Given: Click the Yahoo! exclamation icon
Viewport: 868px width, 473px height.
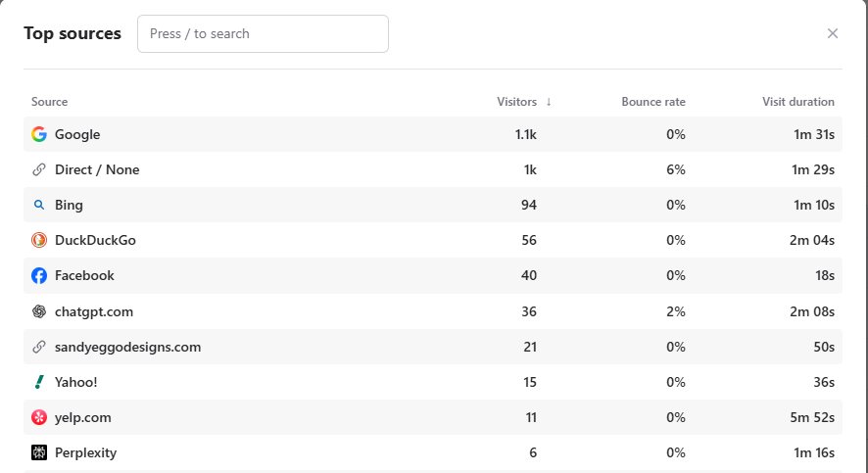Looking at the screenshot, I should point(39,382).
